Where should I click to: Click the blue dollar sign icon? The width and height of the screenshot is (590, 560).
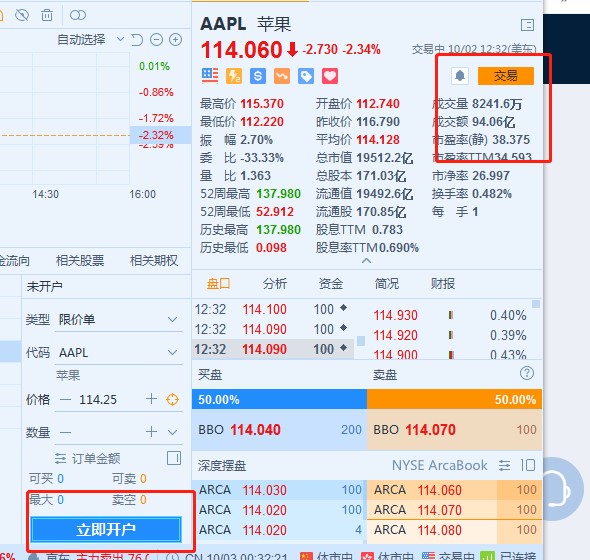[x=258, y=76]
